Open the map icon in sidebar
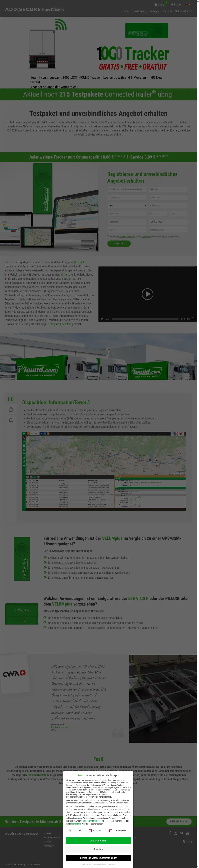Screen dimensions: 199x868 (x=11, y=399)
